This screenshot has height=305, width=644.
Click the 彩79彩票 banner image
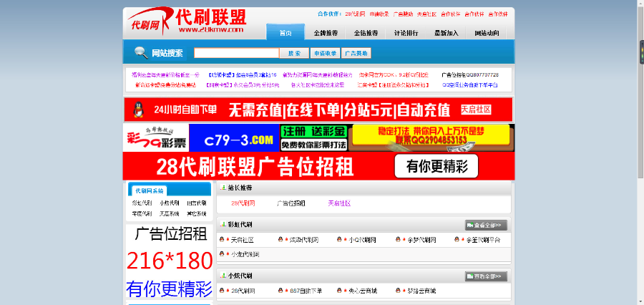156,137
